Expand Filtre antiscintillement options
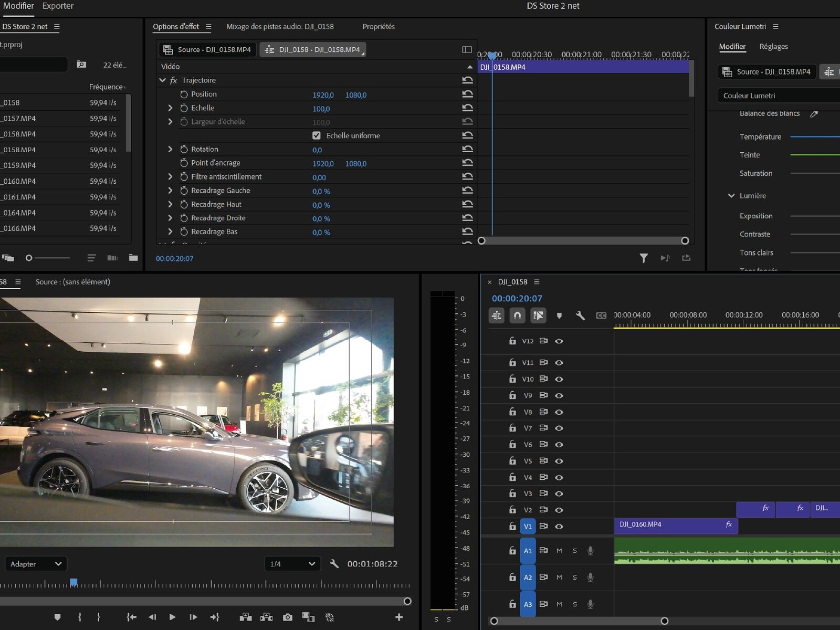 (170, 176)
